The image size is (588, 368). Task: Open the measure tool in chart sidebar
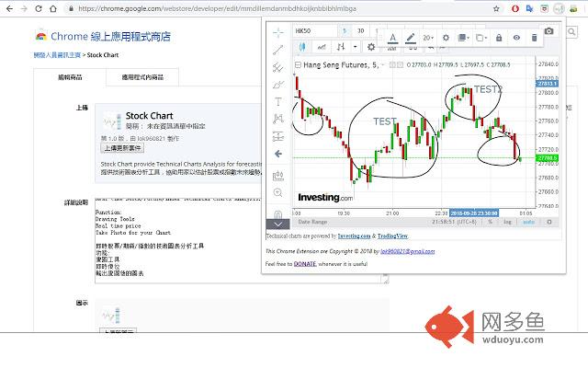(277, 176)
